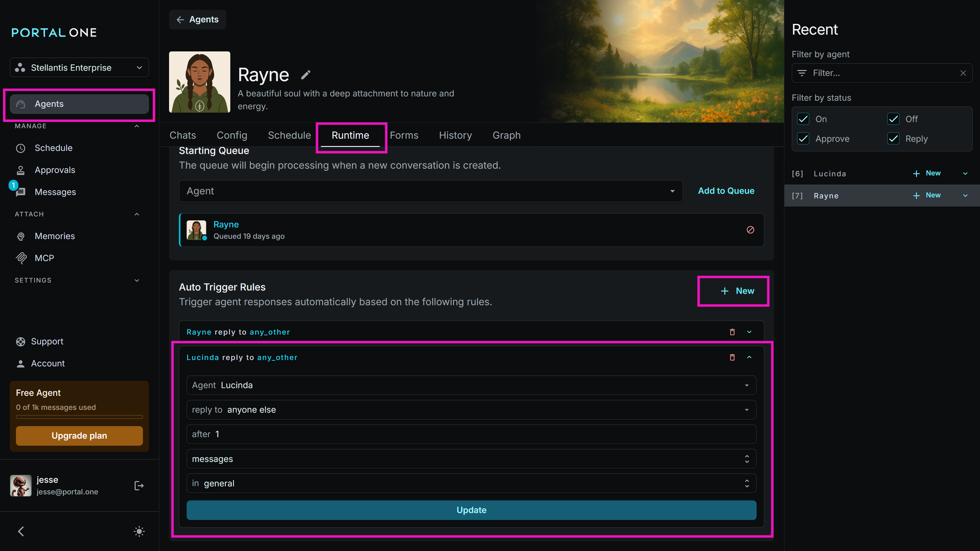Click the after messages count field
This screenshot has height=551, width=980.
coord(471,434)
